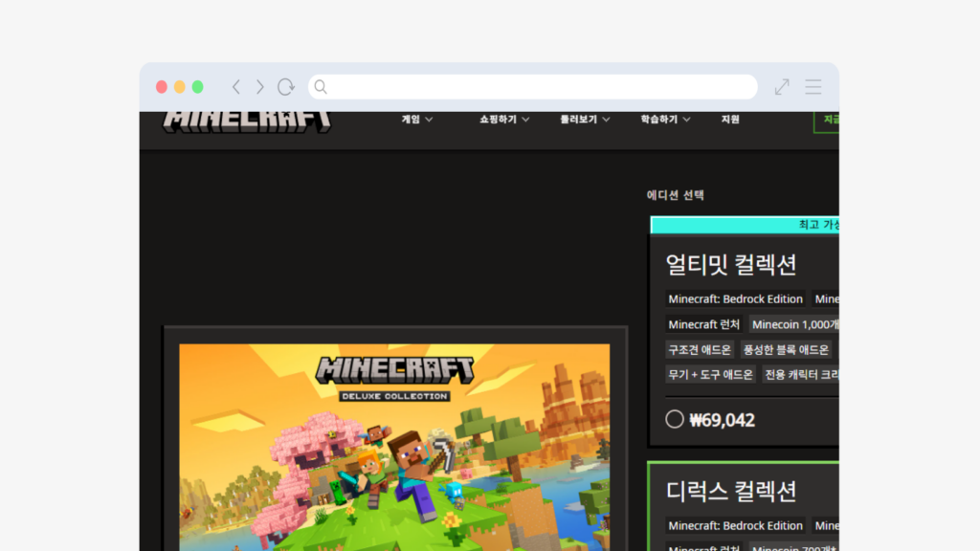Click the green-outlined button in header
This screenshot has width=980, height=551.
pyautogui.click(x=826, y=121)
